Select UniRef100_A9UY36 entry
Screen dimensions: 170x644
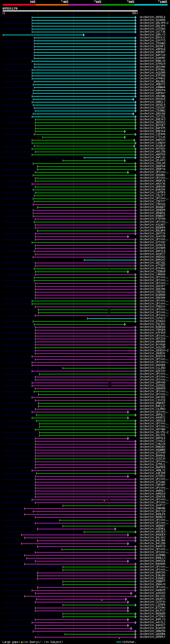click(152, 184)
